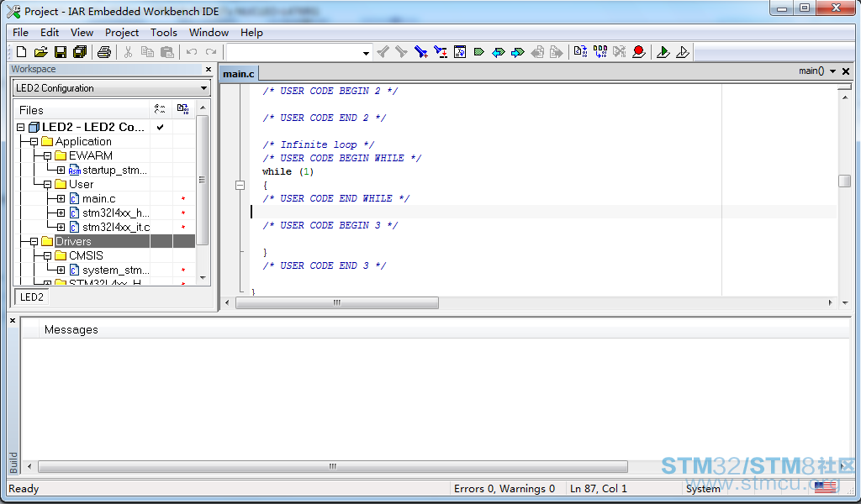Click the editor horizontal scrollbar thumb
The width and height of the screenshot is (861, 504).
tap(337, 302)
